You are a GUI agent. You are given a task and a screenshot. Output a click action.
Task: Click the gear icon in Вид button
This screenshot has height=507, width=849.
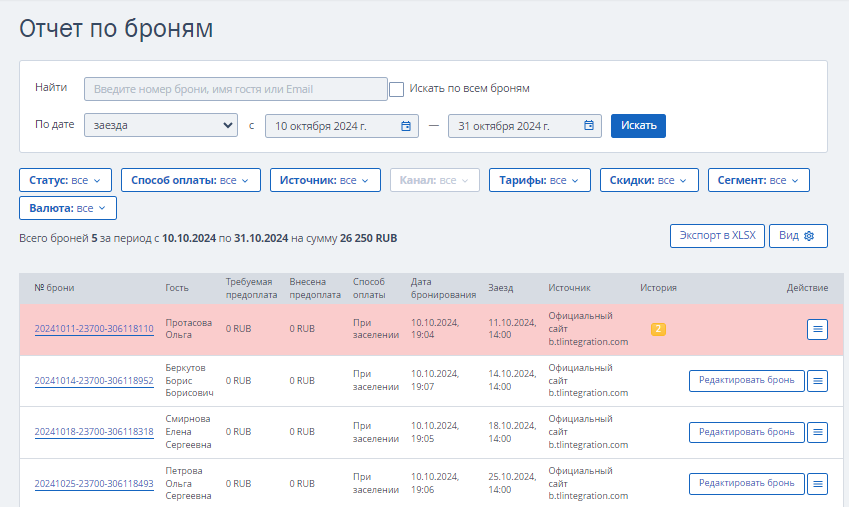pos(809,236)
